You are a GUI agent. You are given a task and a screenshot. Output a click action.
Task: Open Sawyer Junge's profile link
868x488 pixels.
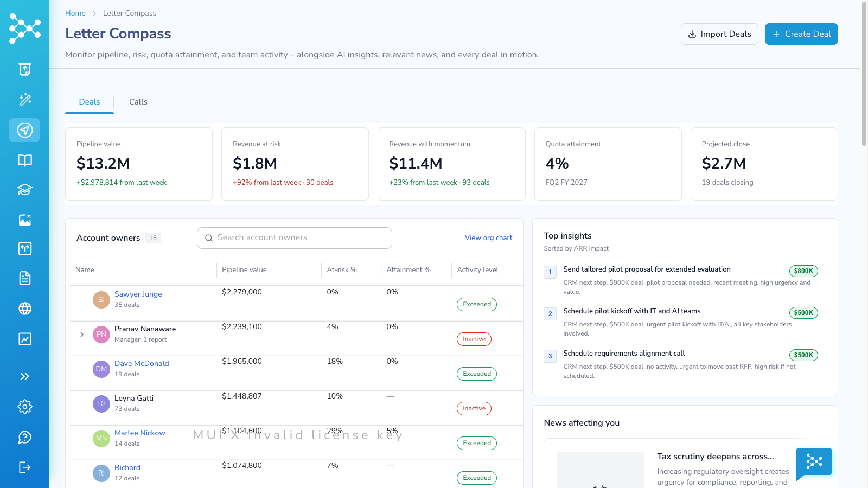pyautogui.click(x=138, y=294)
